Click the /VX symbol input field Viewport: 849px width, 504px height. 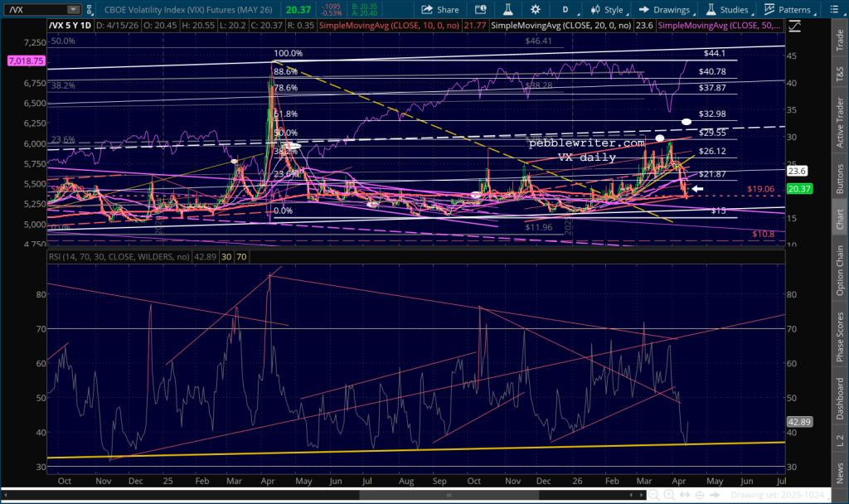33,10
